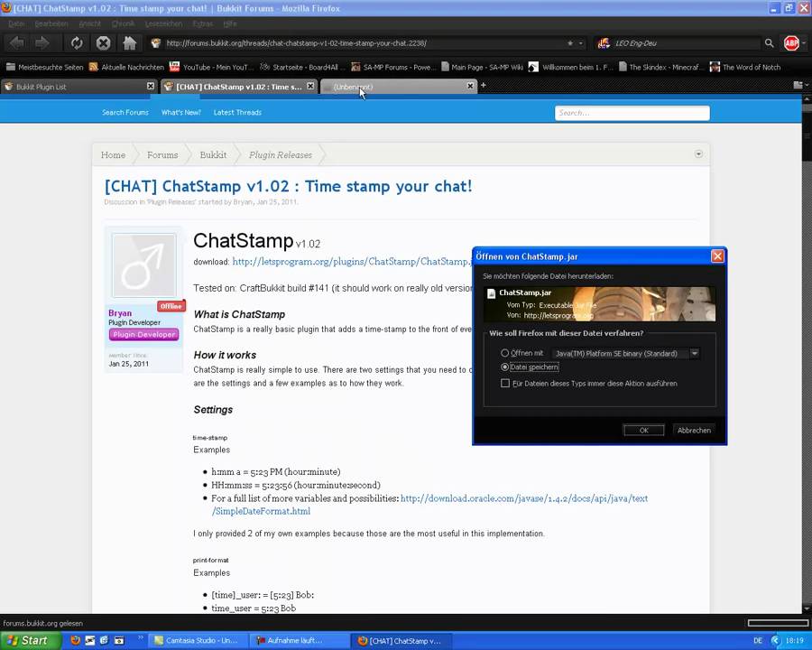
Task: Launch Firefox from quick launch bar
Action: (x=75, y=641)
